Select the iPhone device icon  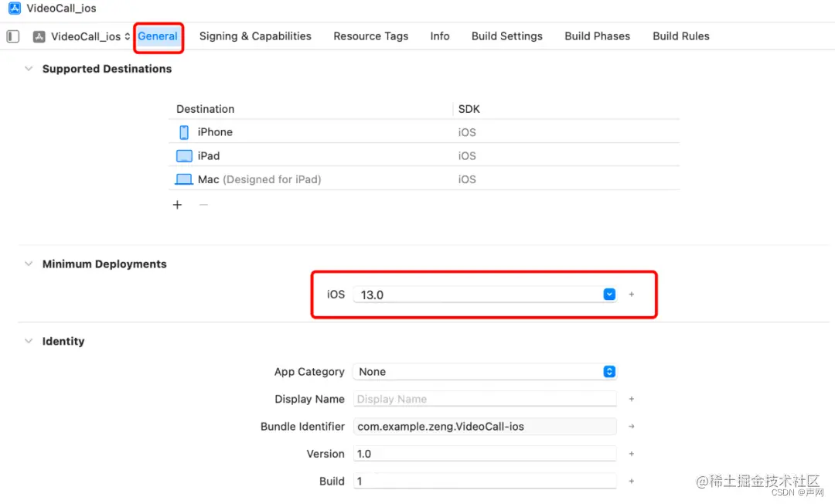click(184, 132)
